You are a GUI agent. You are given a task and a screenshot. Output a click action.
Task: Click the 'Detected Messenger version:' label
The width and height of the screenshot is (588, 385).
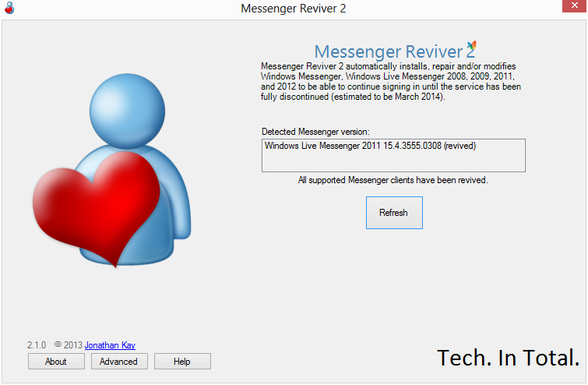point(315,132)
